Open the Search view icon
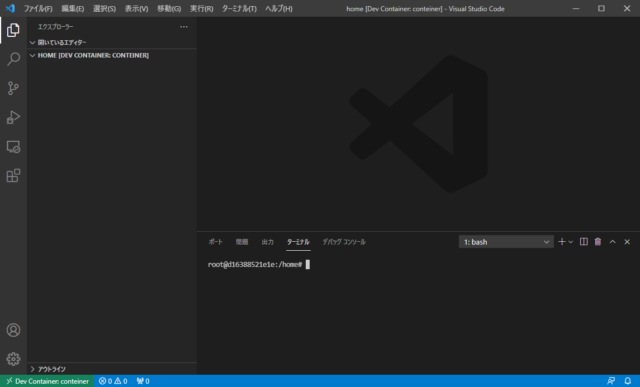640x387 pixels. 13,59
